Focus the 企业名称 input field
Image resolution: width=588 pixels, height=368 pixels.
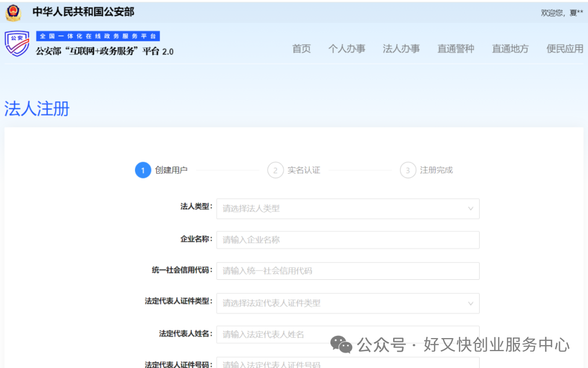(x=347, y=240)
